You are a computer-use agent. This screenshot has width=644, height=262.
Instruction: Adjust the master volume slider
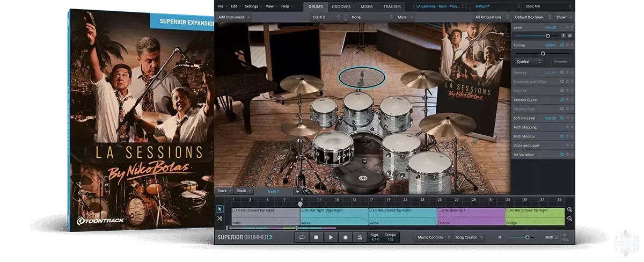tap(527, 237)
